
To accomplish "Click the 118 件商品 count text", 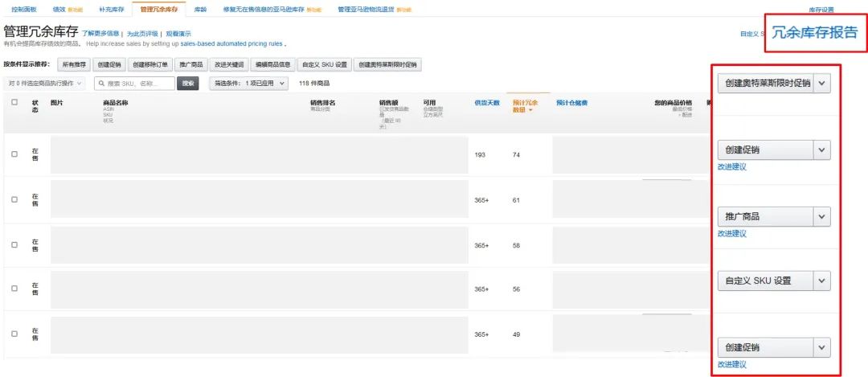I will (x=314, y=83).
